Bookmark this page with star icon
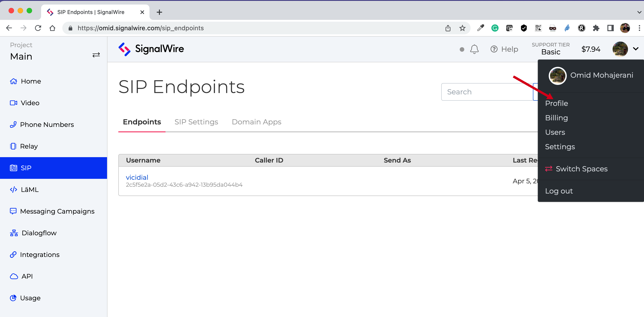644x317 pixels. coord(462,28)
